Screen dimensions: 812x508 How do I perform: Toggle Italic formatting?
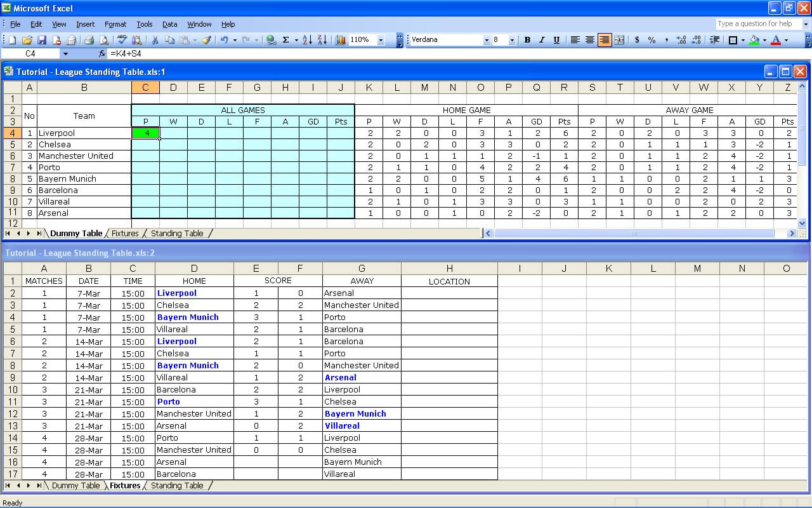pos(542,40)
